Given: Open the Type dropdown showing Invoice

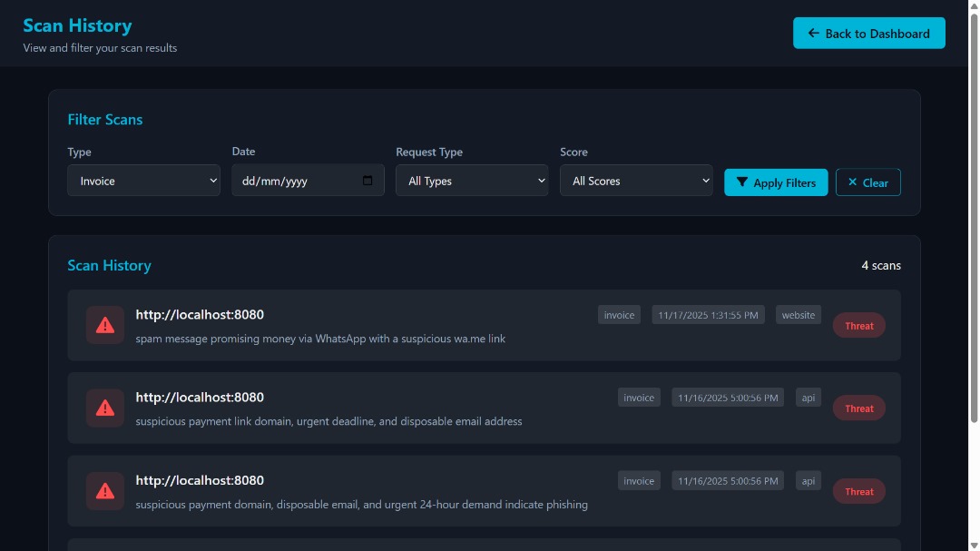Looking at the screenshot, I should point(143,181).
